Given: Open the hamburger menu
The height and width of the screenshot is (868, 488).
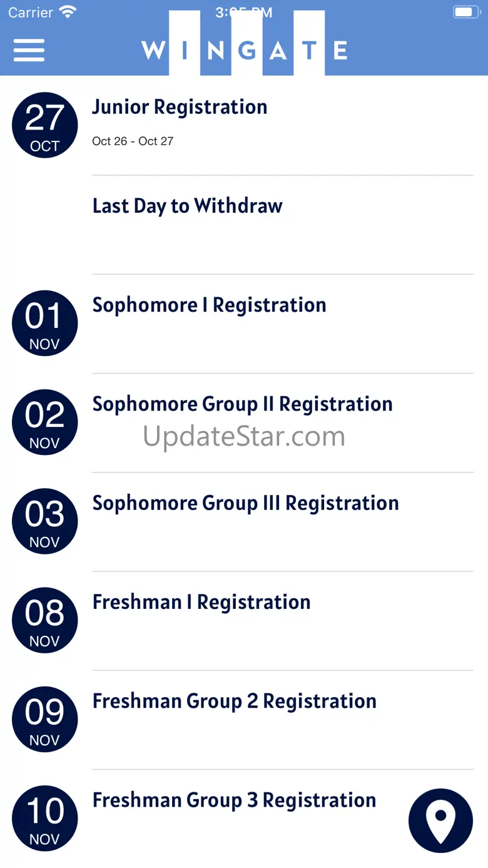Looking at the screenshot, I should pos(29,50).
